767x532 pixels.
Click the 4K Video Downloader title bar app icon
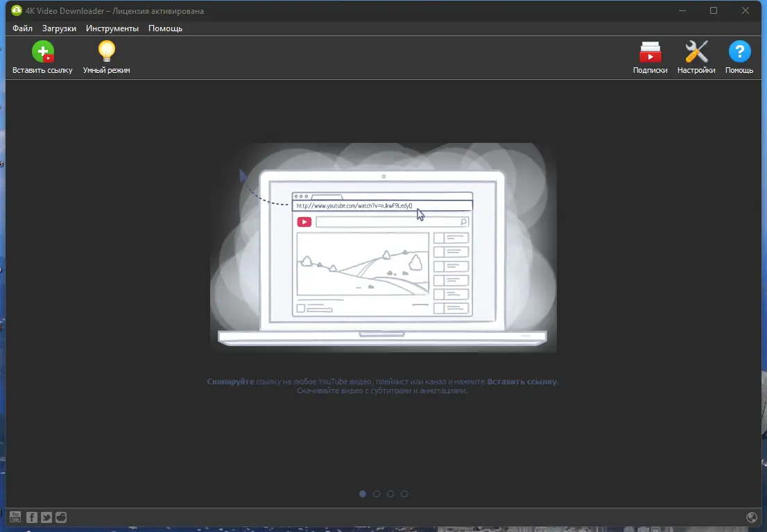tap(17, 10)
